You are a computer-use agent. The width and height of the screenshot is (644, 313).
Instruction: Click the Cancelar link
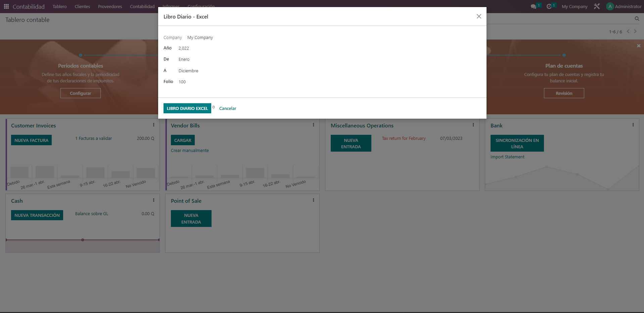228,108
